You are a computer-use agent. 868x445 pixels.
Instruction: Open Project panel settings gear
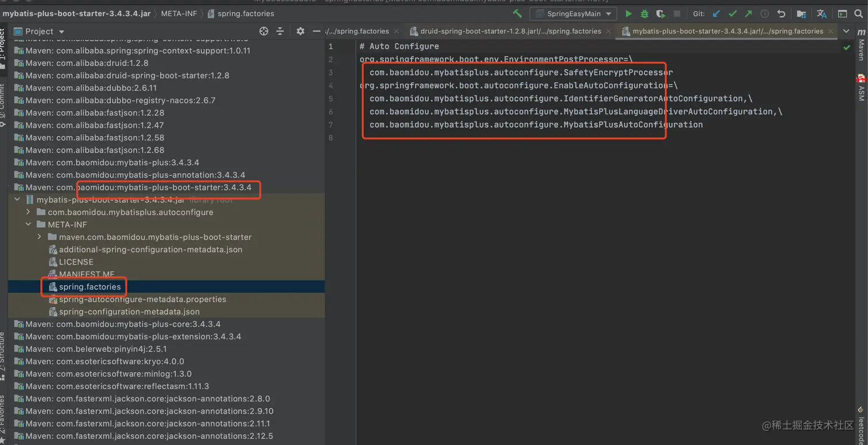coord(300,32)
